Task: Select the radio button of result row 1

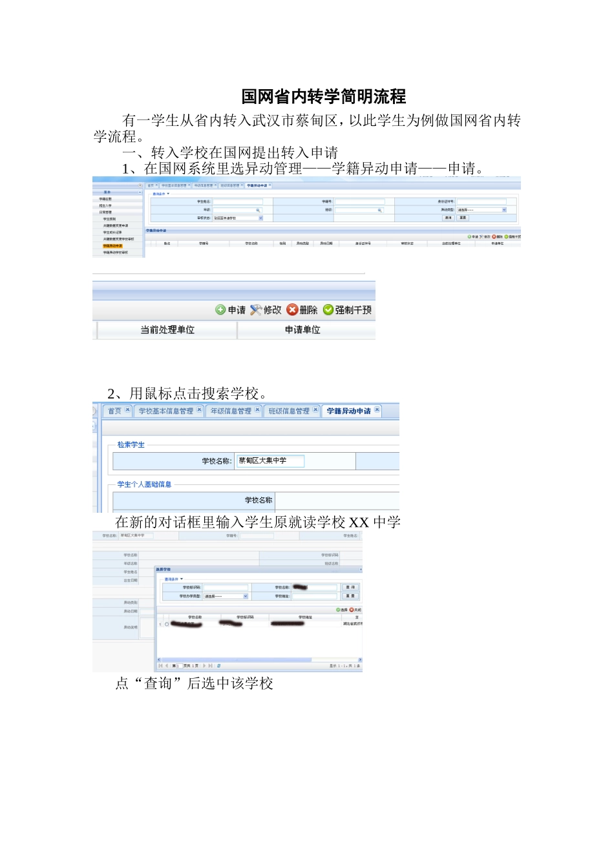Action: [167, 624]
